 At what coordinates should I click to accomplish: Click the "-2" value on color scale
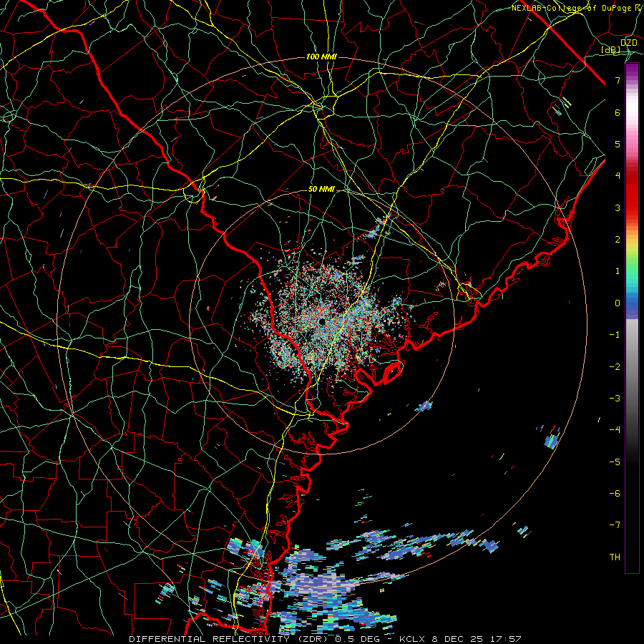[615, 367]
